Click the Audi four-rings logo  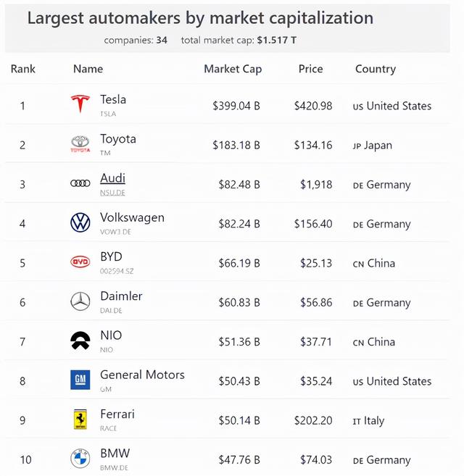[80, 183]
